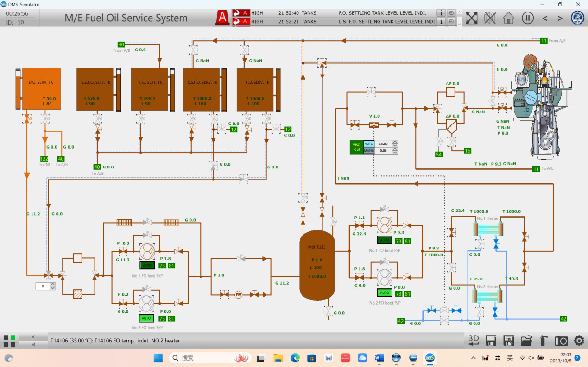
Task: Click the save-as disk icon
Action: 508,341
